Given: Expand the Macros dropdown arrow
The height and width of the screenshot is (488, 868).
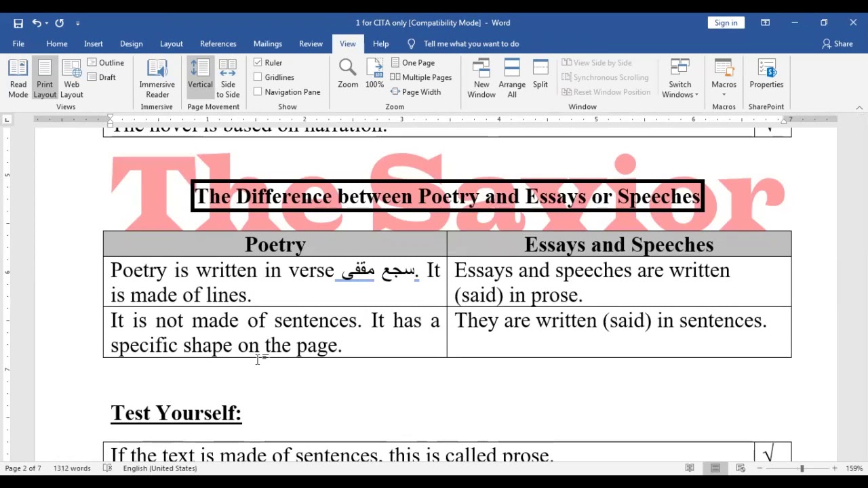Looking at the screenshot, I should pos(724,94).
